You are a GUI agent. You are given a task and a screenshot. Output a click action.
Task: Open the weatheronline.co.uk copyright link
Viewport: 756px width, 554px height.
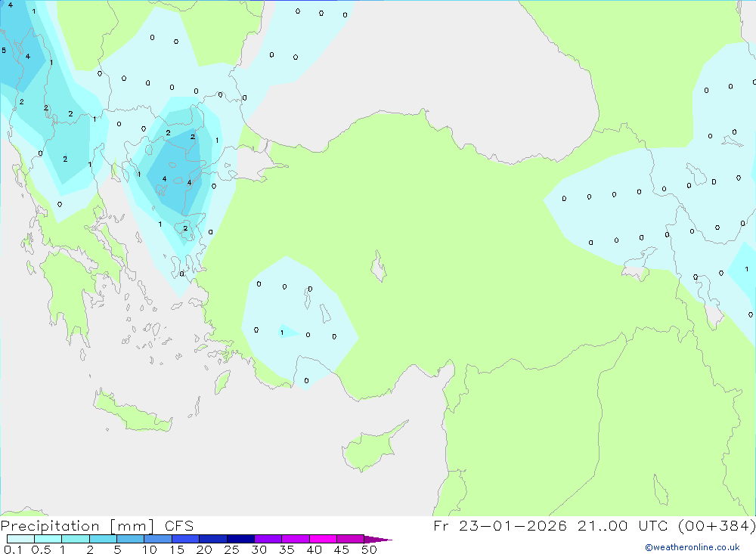point(692,547)
